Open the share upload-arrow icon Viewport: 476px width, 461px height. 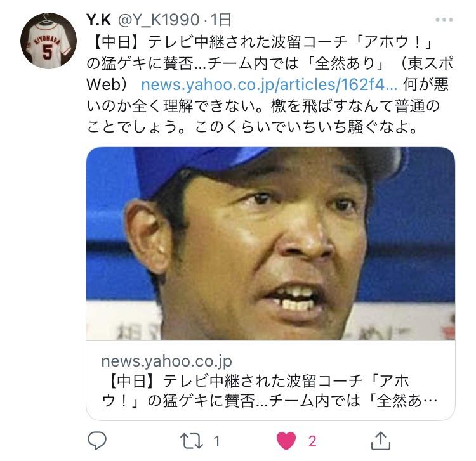coord(381,441)
